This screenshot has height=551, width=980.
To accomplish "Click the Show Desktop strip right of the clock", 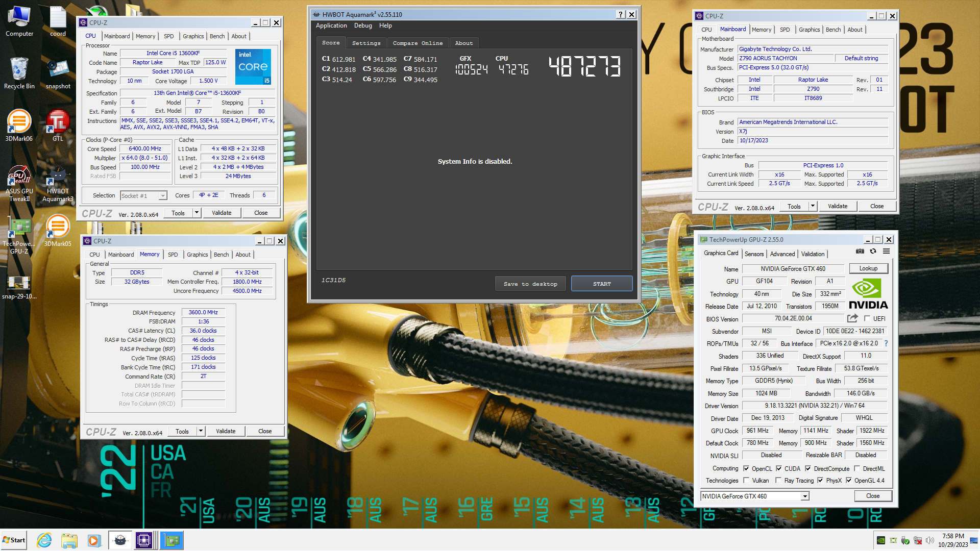I will pos(975,540).
